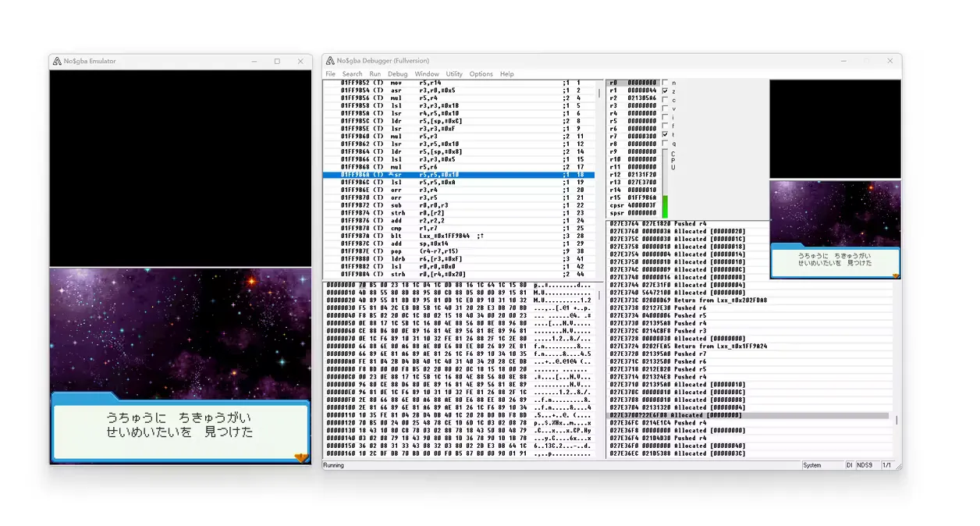Viewport: 980px width, 526px height.
Task: Open the Window menu
Action: [x=427, y=74]
